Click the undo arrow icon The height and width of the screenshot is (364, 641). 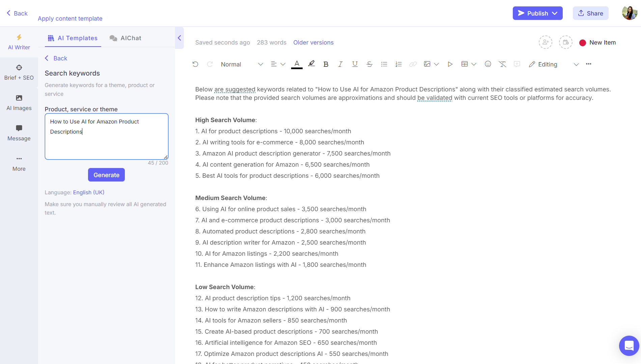195,64
